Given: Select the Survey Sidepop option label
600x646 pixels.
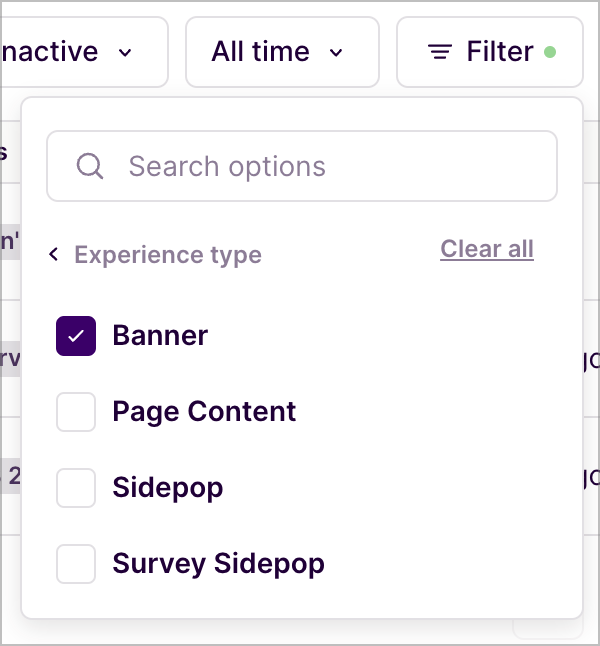Looking at the screenshot, I should pos(218,564).
